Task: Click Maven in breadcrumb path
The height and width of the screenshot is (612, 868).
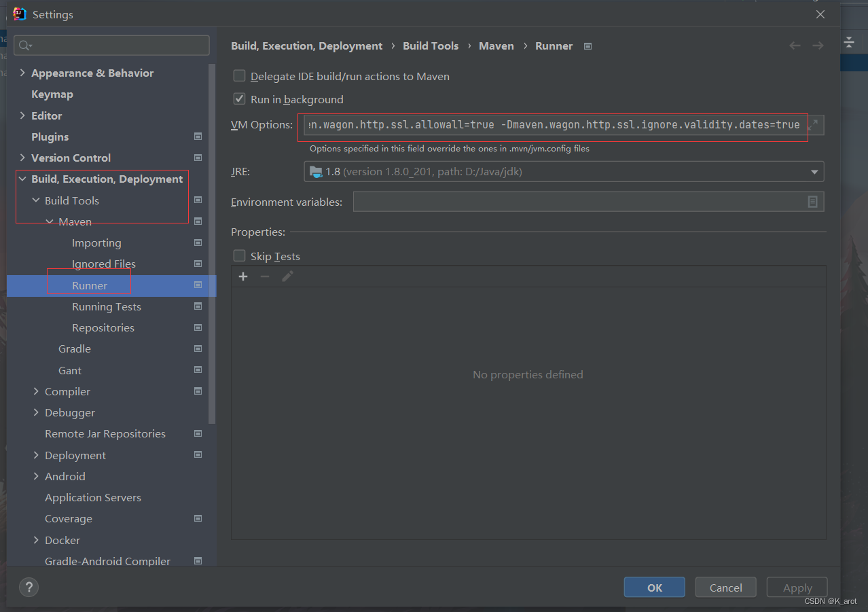Action: coord(496,46)
